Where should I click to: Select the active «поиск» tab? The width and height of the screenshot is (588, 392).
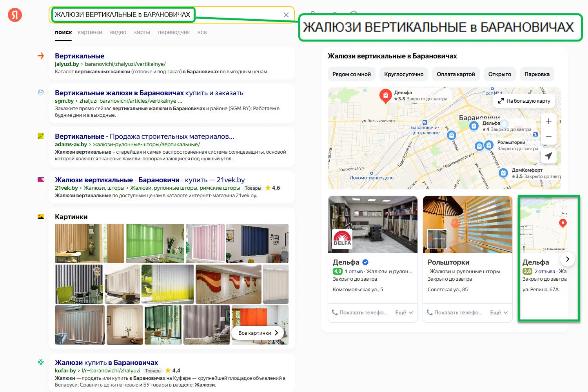point(63,32)
